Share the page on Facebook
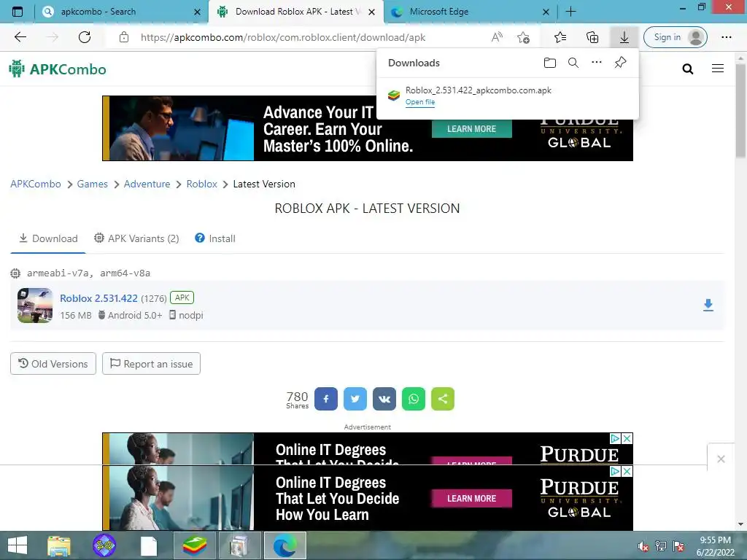 pyautogui.click(x=326, y=399)
